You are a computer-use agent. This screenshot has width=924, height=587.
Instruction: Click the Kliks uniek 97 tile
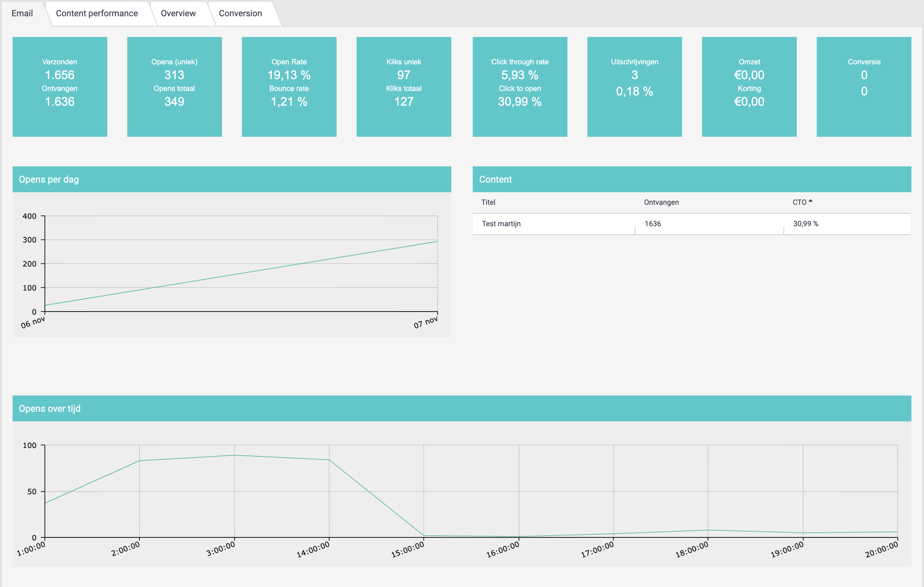coord(404,86)
